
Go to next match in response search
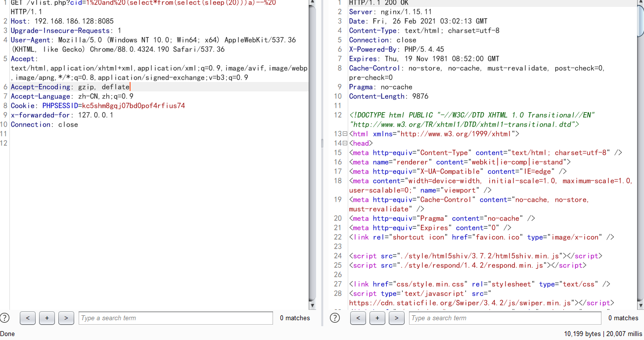tap(396, 318)
